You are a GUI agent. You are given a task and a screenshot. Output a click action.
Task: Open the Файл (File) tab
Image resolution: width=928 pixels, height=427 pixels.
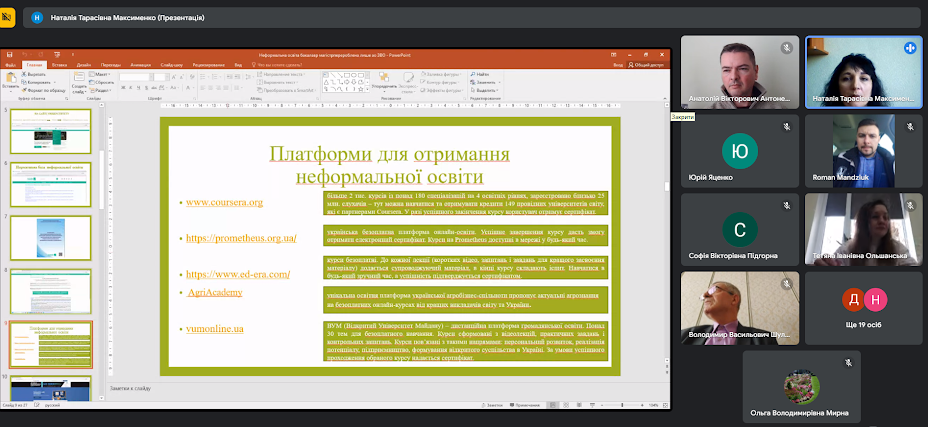pos(10,65)
